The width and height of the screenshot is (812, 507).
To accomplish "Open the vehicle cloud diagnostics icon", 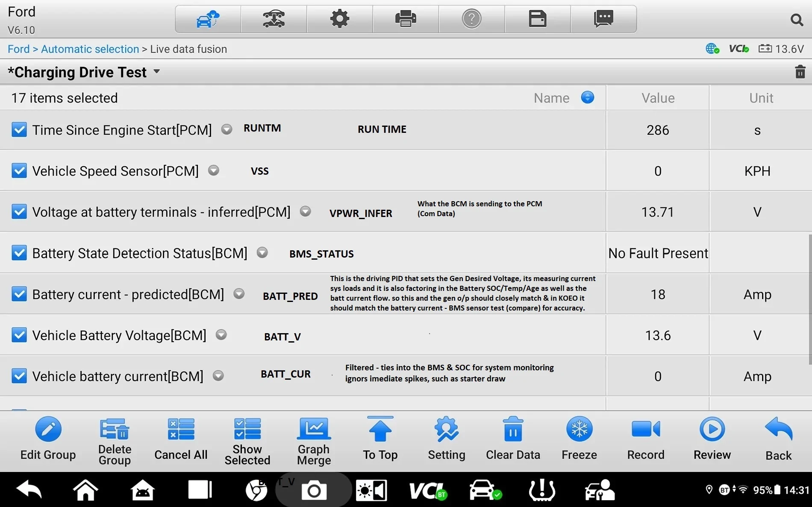I will (208, 19).
